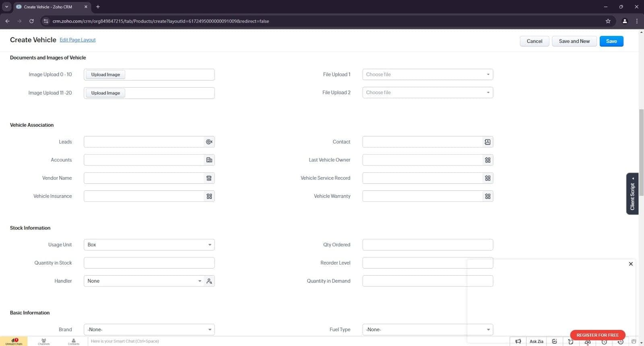Click the Save and New button
Viewport: 644px width, 346px height.
(574, 41)
